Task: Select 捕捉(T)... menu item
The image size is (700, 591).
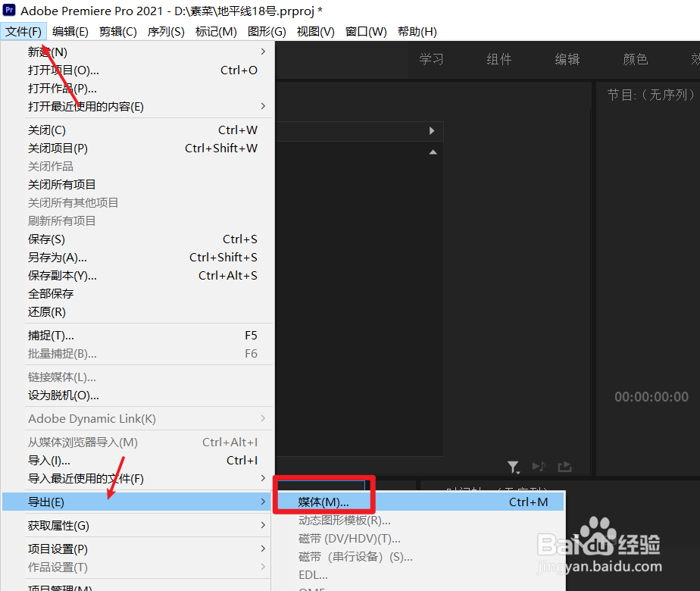Action: click(x=138, y=335)
